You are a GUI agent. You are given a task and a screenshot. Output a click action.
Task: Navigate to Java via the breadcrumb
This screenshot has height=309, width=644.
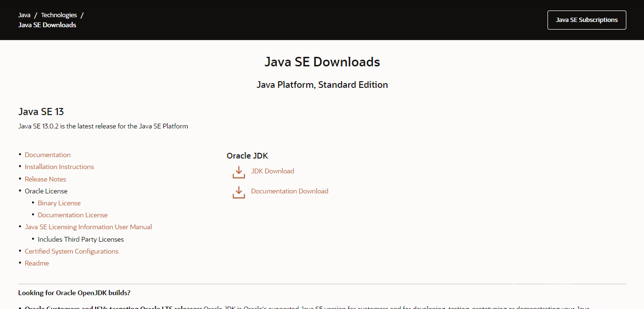point(24,15)
